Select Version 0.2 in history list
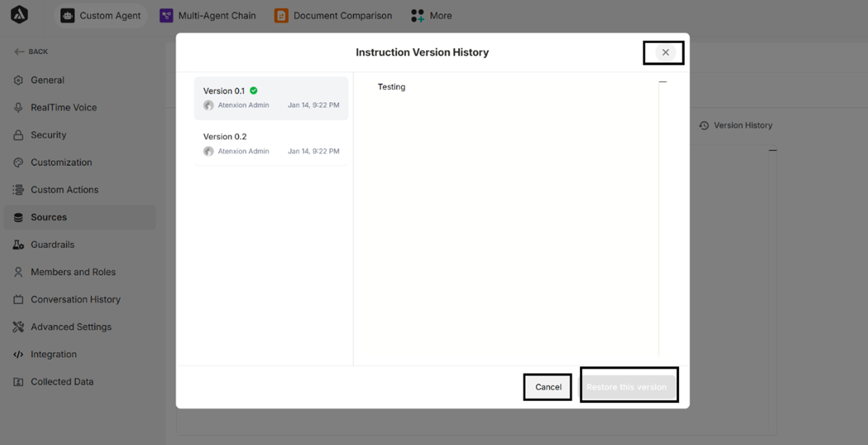 tap(271, 144)
